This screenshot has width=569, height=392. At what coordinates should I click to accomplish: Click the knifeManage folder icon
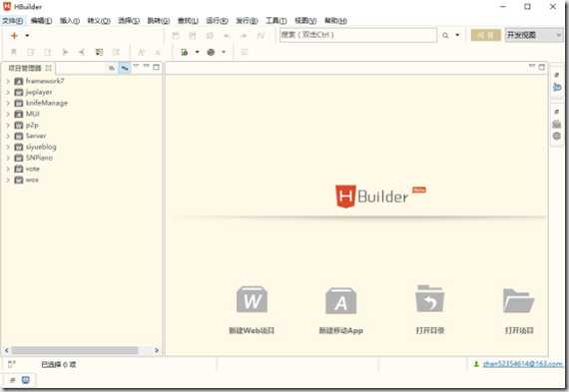click(x=19, y=103)
